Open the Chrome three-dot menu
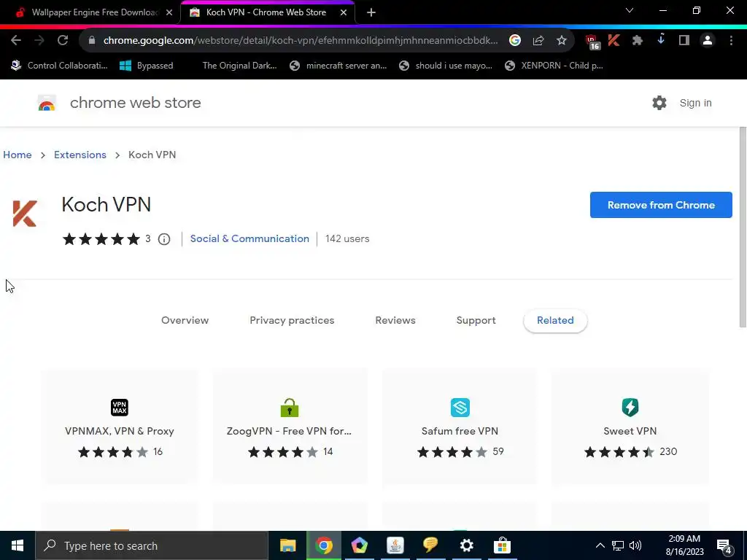Image resolution: width=747 pixels, height=560 pixels. (731, 41)
